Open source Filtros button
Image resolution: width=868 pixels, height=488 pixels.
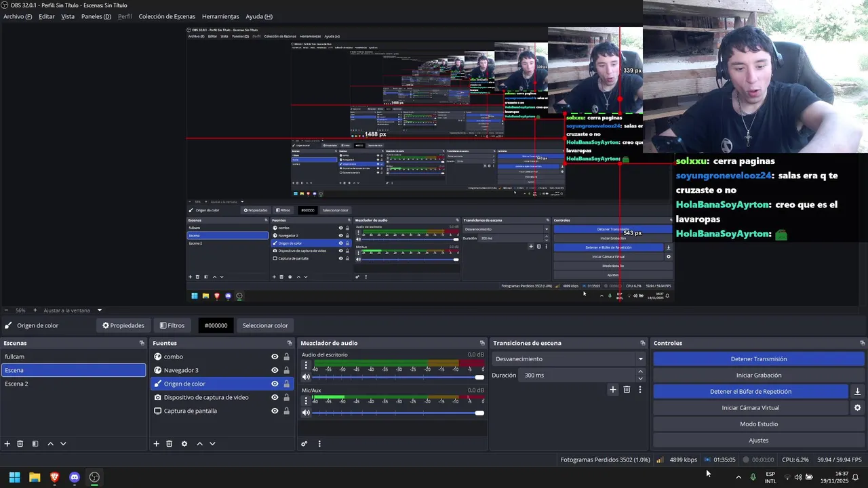172,325
